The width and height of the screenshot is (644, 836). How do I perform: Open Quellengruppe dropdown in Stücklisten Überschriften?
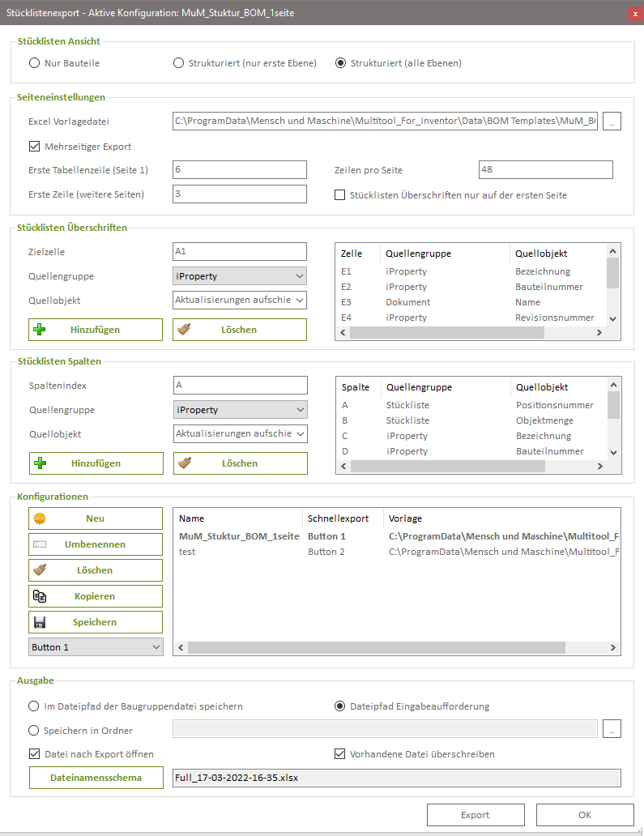click(x=240, y=276)
